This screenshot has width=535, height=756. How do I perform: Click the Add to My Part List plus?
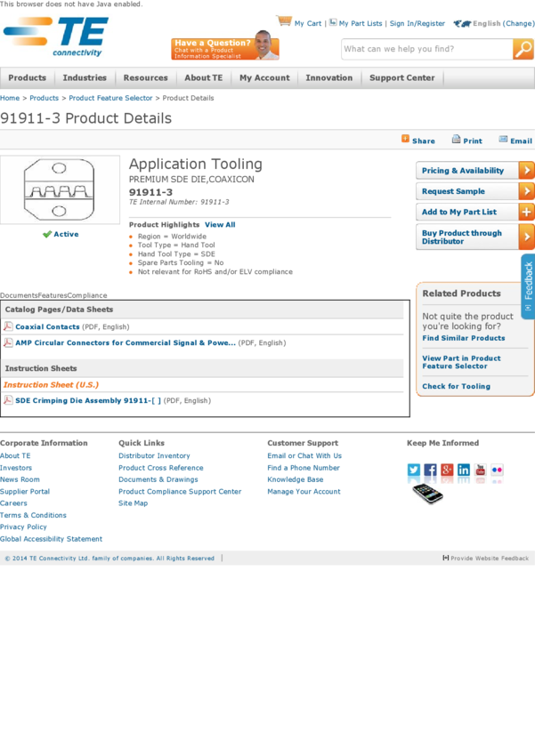(x=526, y=212)
